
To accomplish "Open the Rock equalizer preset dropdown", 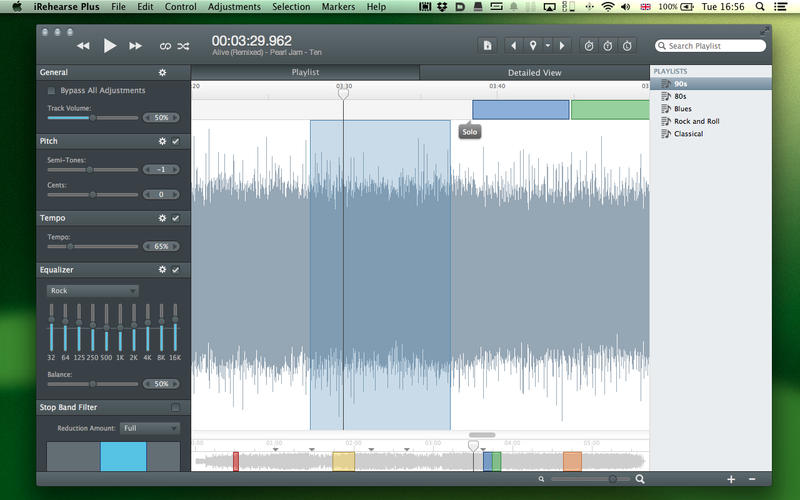I will tap(93, 291).
